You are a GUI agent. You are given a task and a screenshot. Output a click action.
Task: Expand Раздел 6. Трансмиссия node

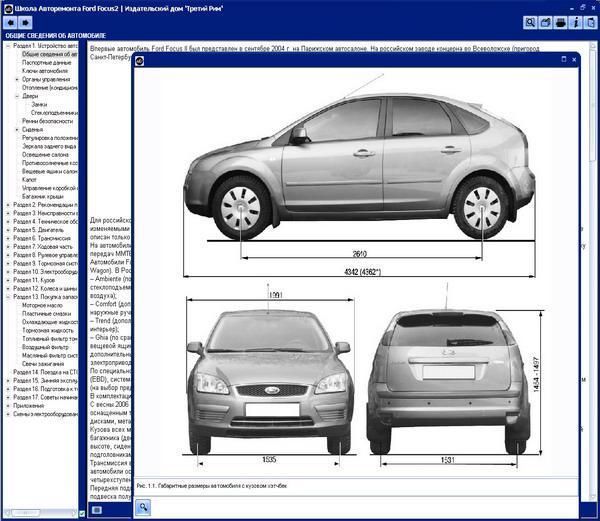click(8, 238)
